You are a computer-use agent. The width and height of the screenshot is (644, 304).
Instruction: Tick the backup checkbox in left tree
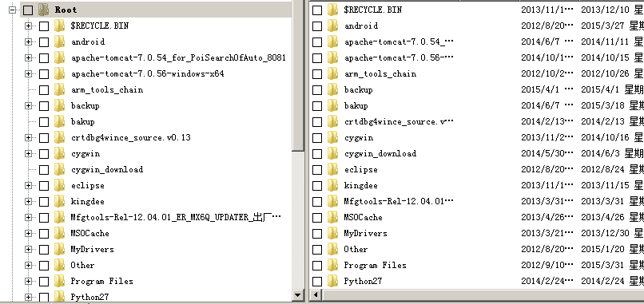pos(44,106)
